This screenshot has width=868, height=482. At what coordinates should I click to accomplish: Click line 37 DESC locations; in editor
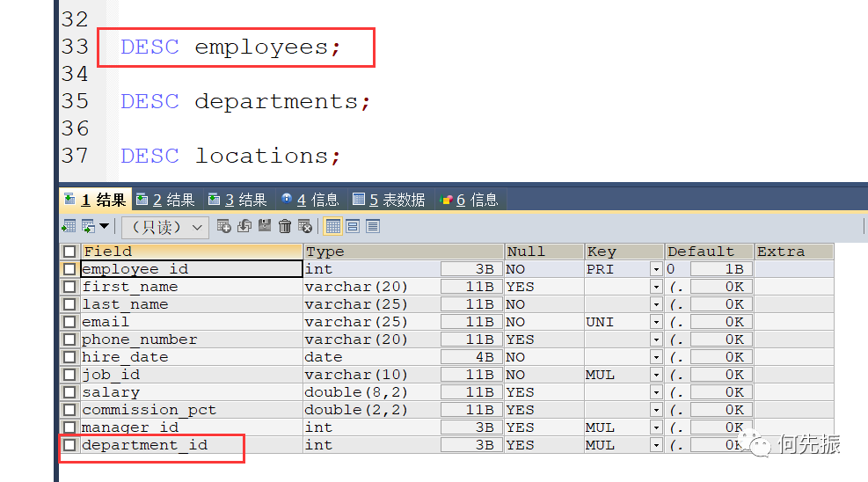pyautogui.click(x=230, y=156)
